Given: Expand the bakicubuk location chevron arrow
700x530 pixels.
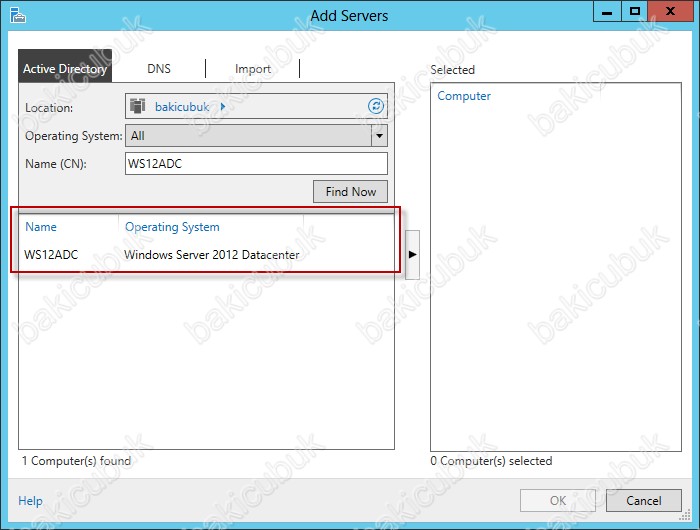Looking at the screenshot, I should pyautogui.click(x=223, y=107).
